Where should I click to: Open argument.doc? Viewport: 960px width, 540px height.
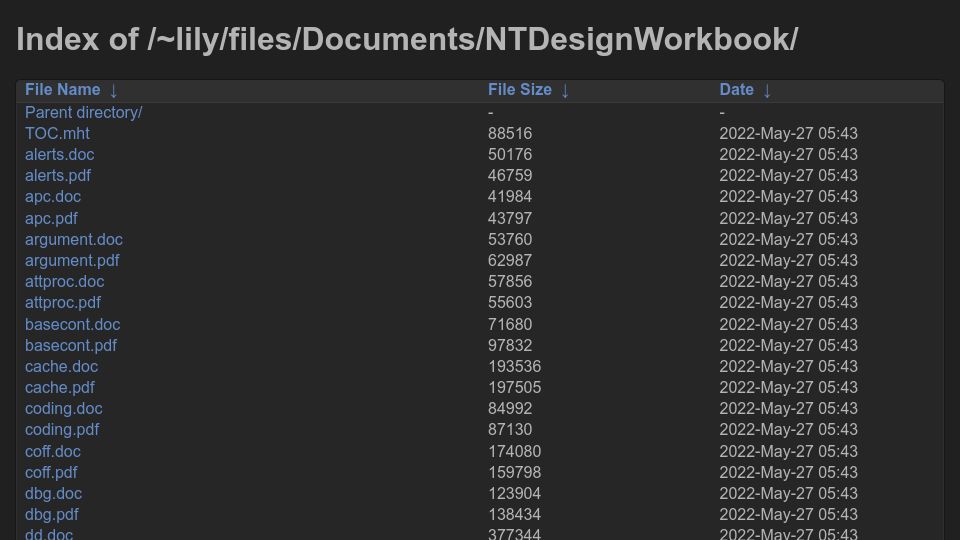(73, 239)
